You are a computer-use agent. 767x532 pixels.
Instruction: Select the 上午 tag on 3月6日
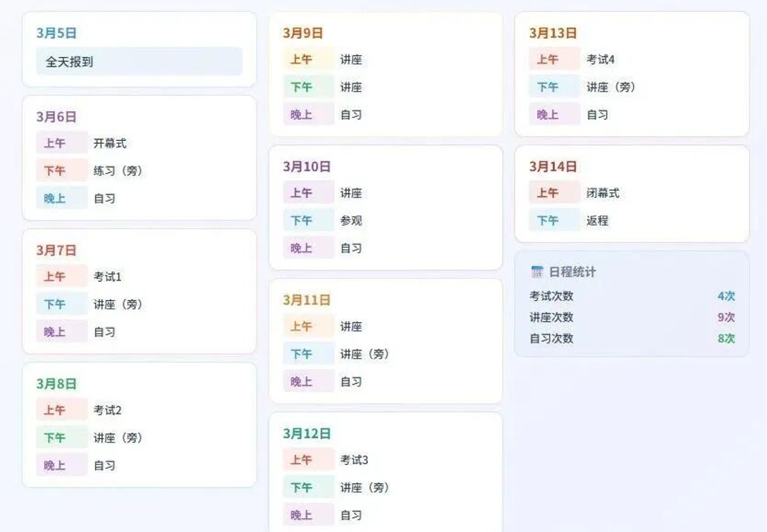pyautogui.click(x=55, y=143)
